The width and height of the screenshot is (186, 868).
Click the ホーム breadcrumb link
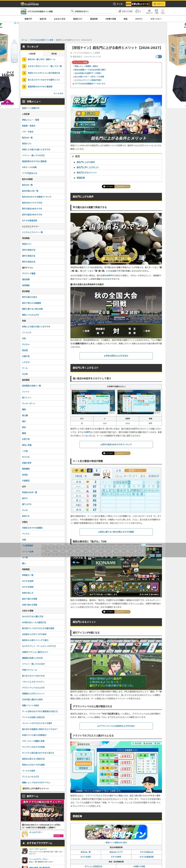pyautogui.click(x=24, y=40)
